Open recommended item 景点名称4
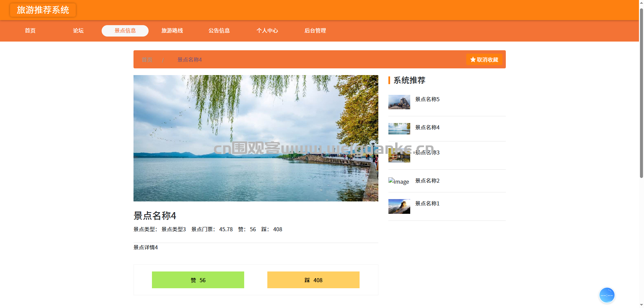Screen dimensions: 644x308 click(427, 127)
